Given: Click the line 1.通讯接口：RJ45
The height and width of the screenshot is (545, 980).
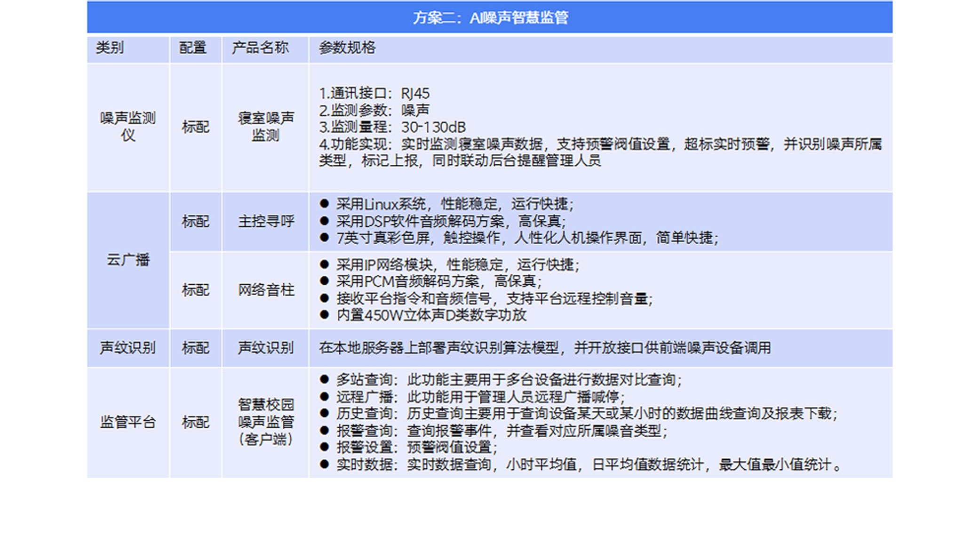Looking at the screenshot, I should 374,93.
